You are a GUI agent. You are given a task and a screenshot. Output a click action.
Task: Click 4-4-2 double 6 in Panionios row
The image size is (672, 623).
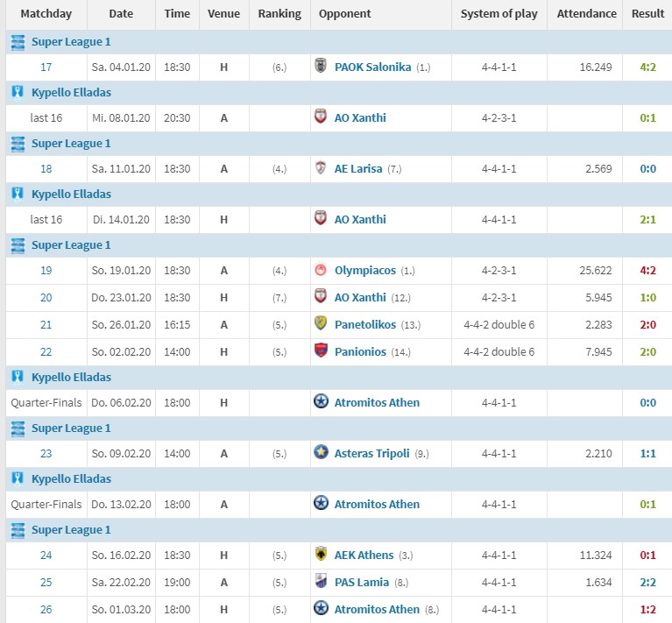[x=499, y=351]
